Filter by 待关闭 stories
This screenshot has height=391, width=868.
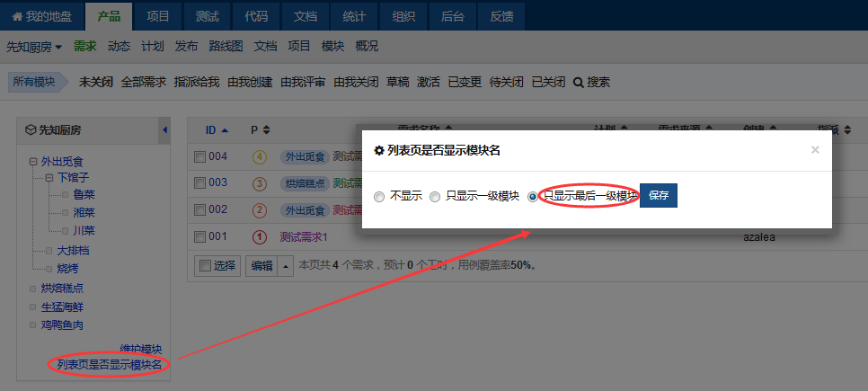coord(507,83)
